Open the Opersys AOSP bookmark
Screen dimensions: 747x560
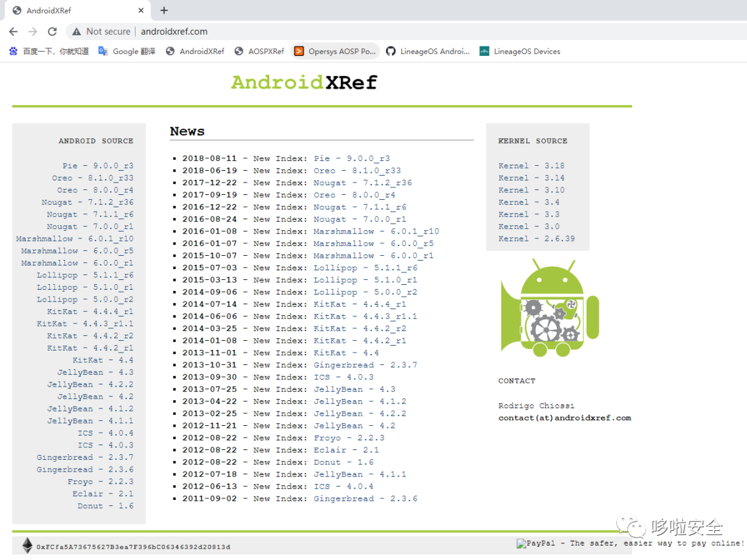pos(335,51)
